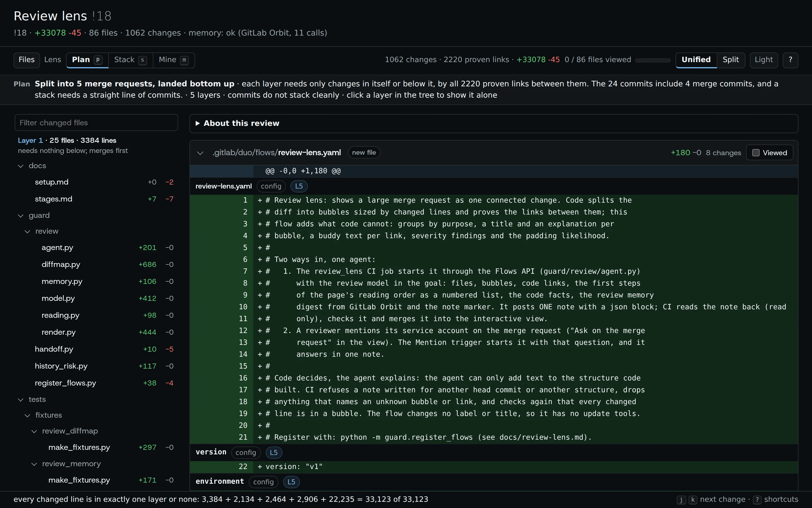Select the Split diff view
Image resolution: width=812 pixels, height=508 pixels.
point(731,60)
